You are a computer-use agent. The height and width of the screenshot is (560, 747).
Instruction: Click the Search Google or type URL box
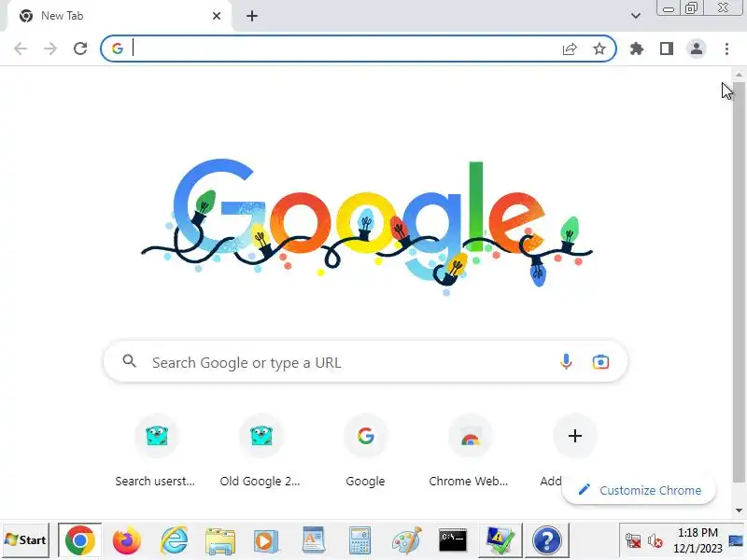point(365,362)
